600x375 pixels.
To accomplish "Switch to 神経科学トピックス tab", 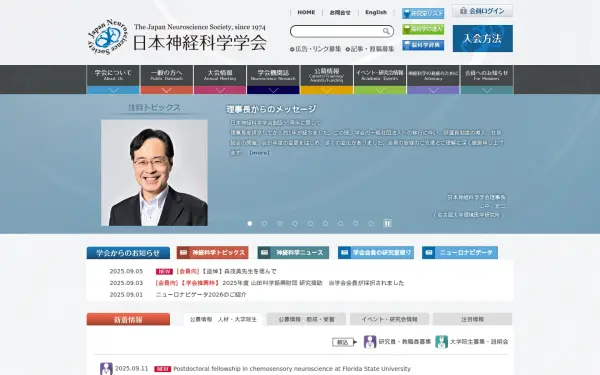I will [x=212, y=253].
